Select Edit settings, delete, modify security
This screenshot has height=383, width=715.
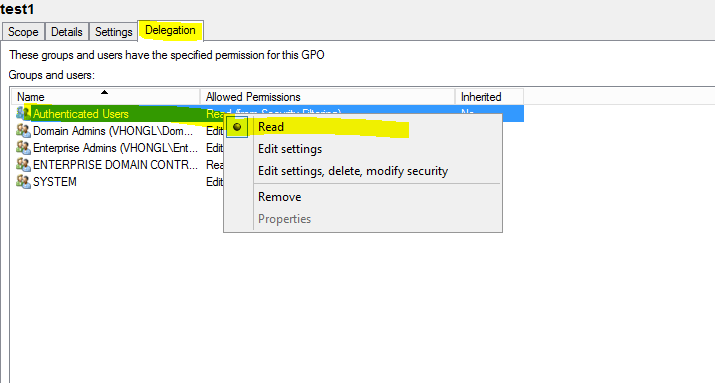353,171
